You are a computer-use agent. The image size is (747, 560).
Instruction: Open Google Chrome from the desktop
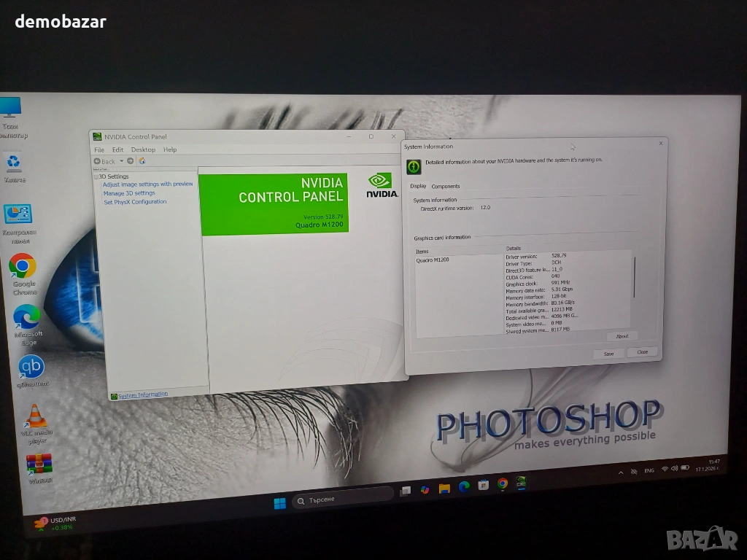pyautogui.click(x=23, y=267)
